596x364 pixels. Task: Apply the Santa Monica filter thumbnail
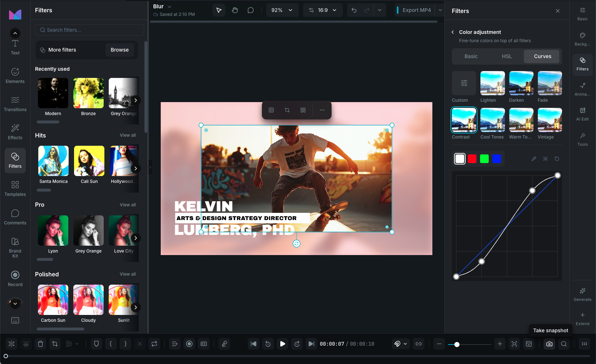pyautogui.click(x=53, y=161)
